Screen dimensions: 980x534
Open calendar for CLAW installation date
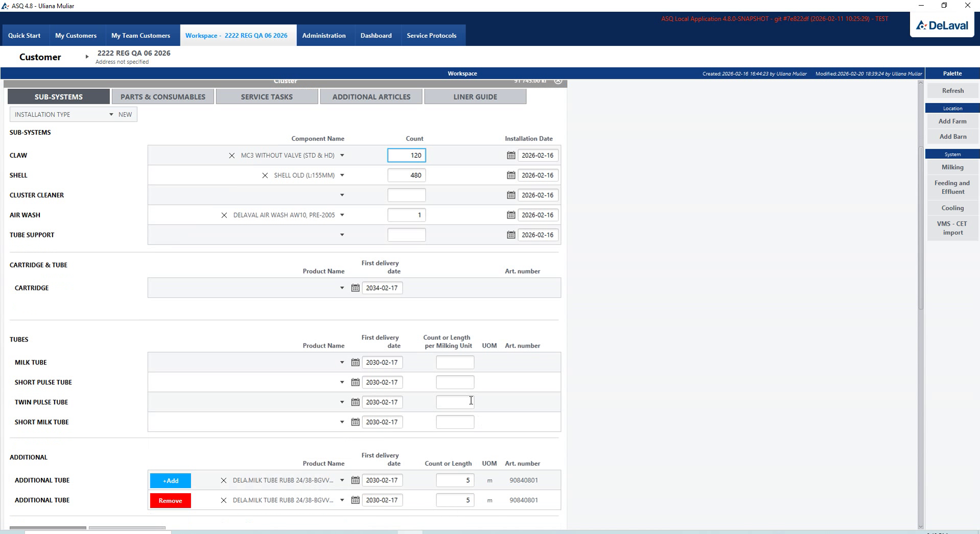511,155
